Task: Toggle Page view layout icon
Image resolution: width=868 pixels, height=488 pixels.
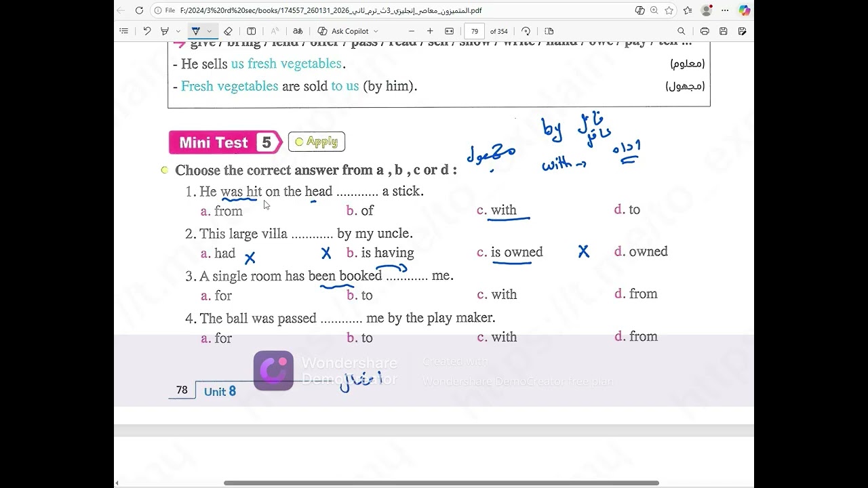Action: [x=549, y=31]
